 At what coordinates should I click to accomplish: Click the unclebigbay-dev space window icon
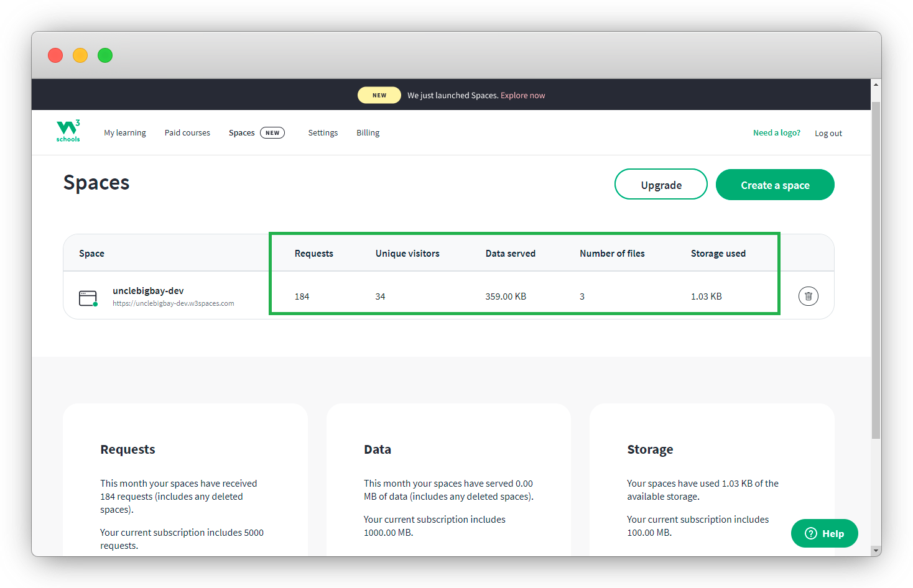pos(88,298)
